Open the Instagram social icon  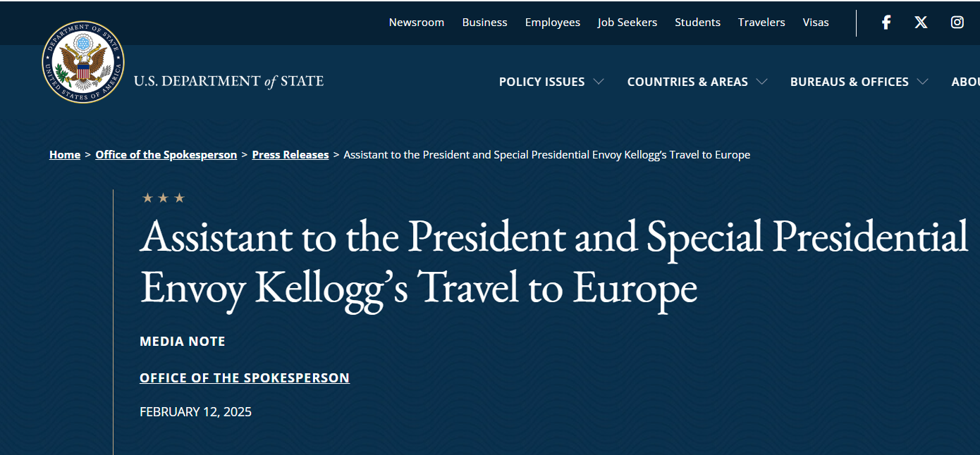[x=957, y=22]
